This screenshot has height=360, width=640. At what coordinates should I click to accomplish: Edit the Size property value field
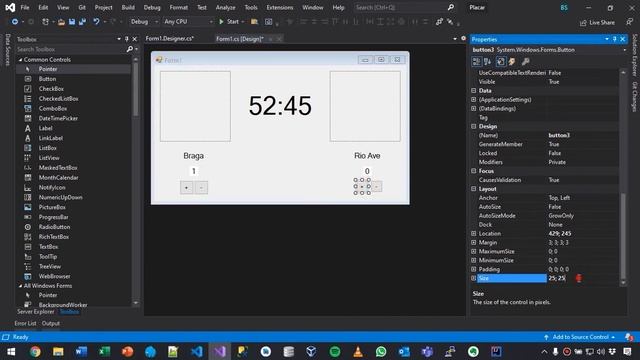(582, 278)
